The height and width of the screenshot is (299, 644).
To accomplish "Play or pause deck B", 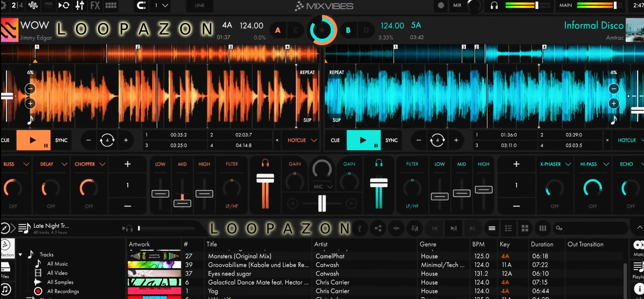I will click(364, 140).
